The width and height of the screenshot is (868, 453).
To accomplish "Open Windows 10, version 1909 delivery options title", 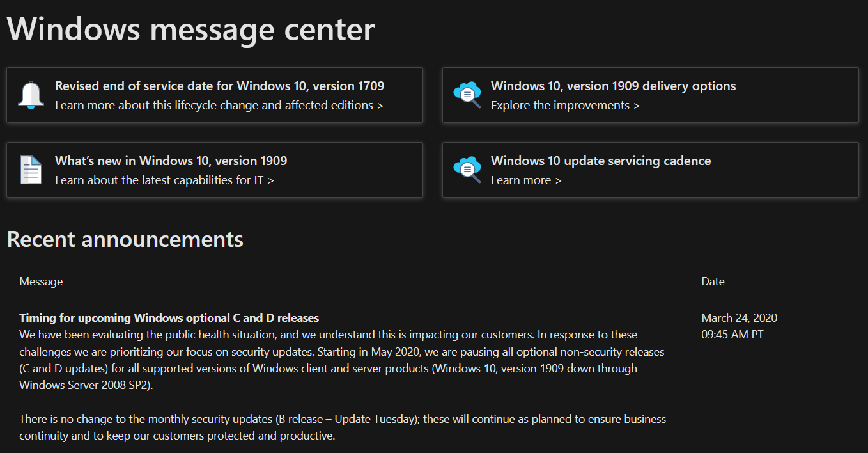I will [613, 86].
